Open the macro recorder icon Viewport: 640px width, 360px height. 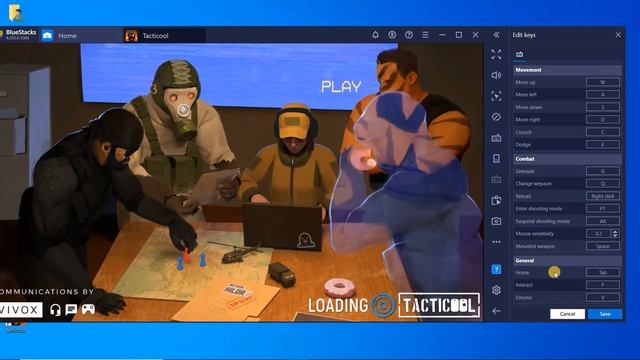(496, 200)
